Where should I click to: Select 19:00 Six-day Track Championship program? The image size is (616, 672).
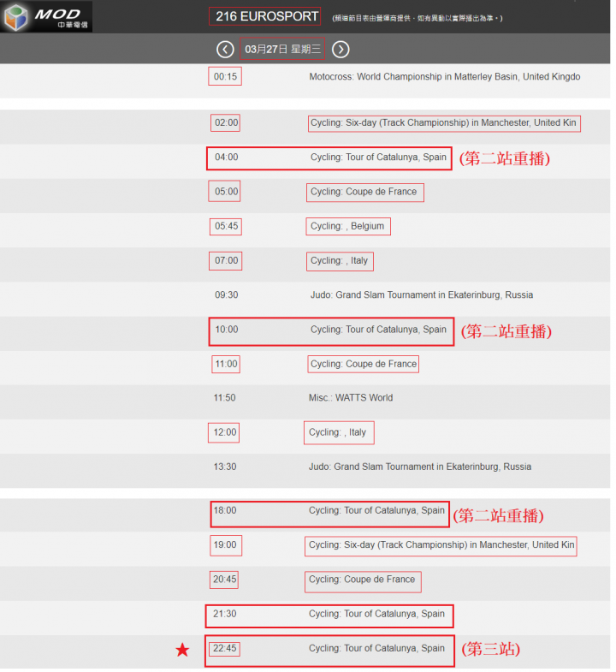pyautogui.click(x=305, y=549)
